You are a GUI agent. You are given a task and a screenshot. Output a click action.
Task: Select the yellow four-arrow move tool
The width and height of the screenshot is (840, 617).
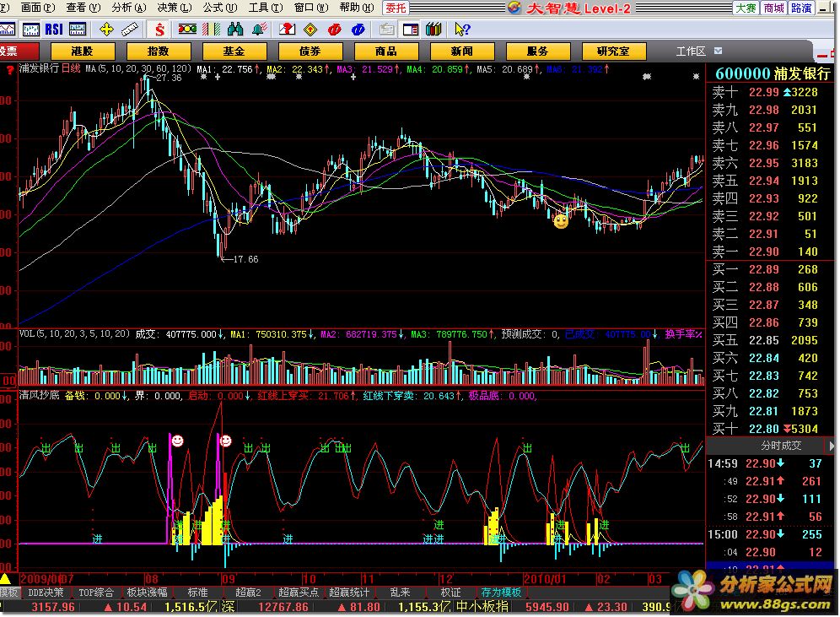106,30
